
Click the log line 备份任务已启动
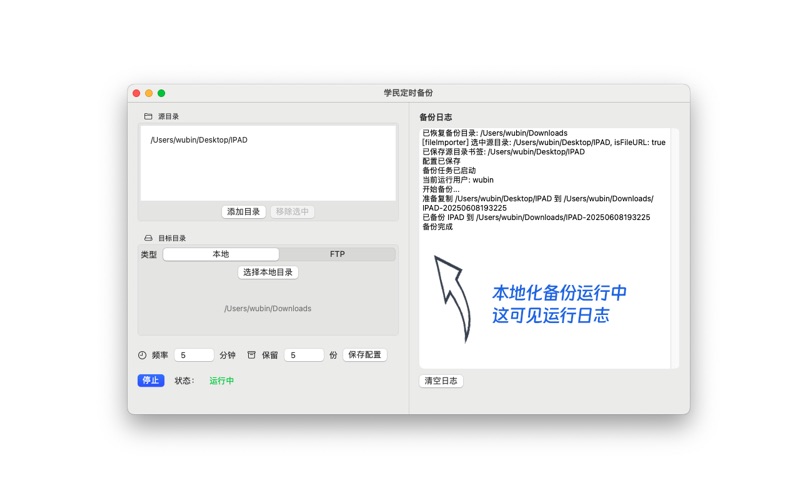(x=449, y=170)
